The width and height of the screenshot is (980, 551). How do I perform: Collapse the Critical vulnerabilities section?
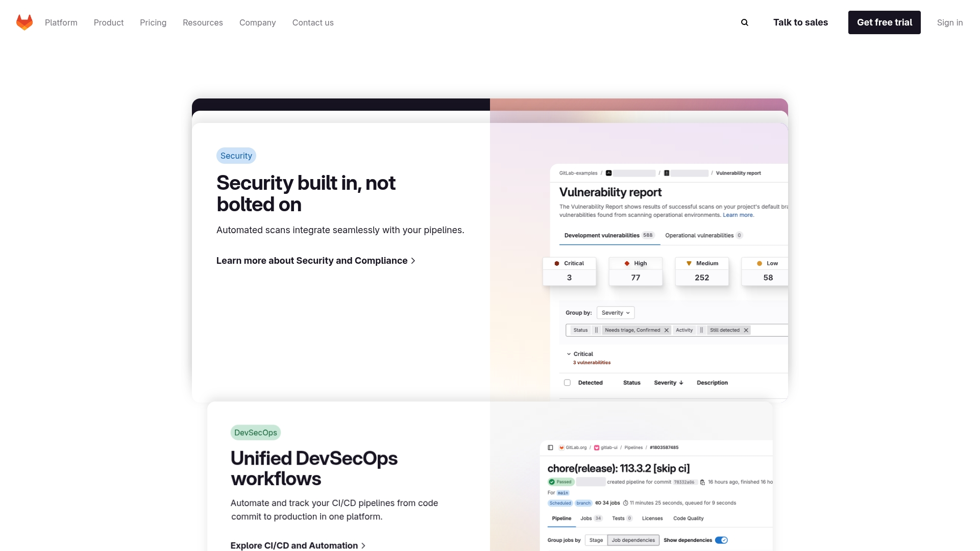[x=569, y=354]
